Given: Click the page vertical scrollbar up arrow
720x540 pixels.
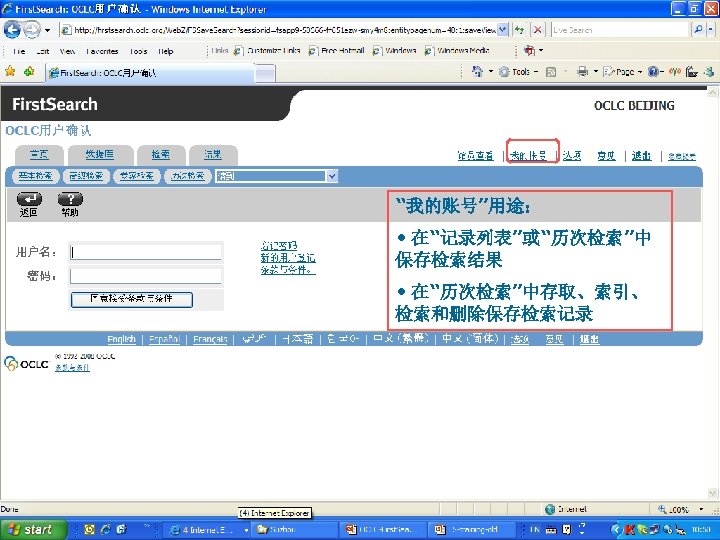Looking at the screenshot, I should click(713, 92).
